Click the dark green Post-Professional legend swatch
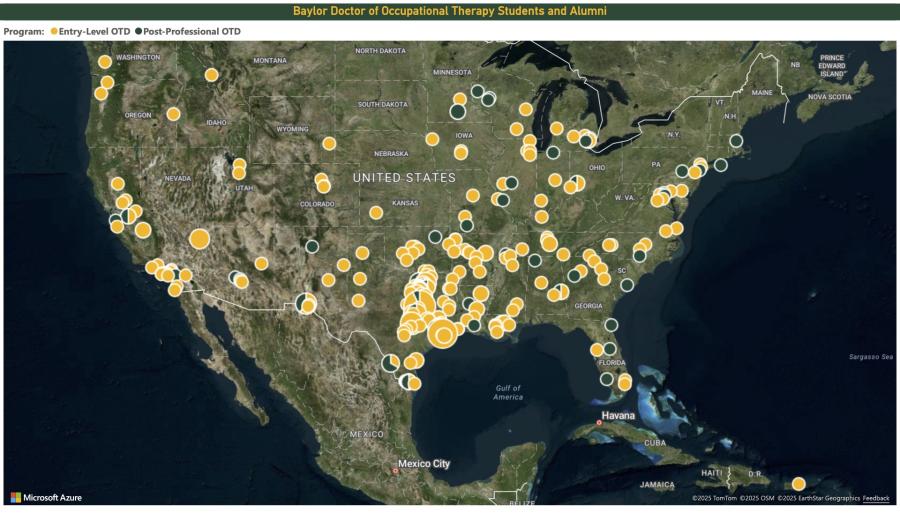The width and height of the screenshot is (900, 513). (138, 32)
